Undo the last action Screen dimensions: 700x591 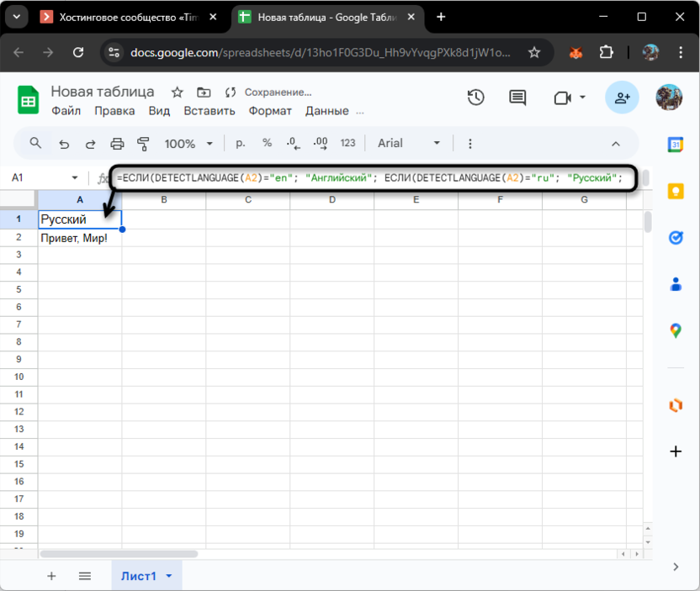pos(64,144)
